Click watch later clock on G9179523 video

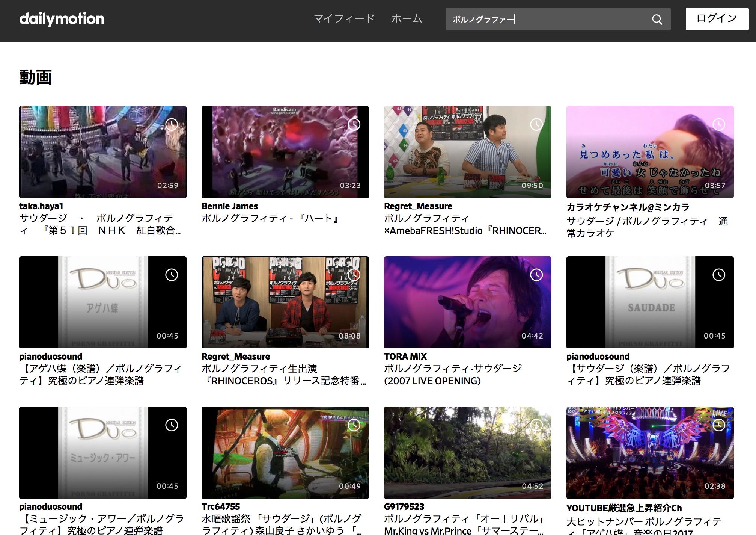[536, 425]
